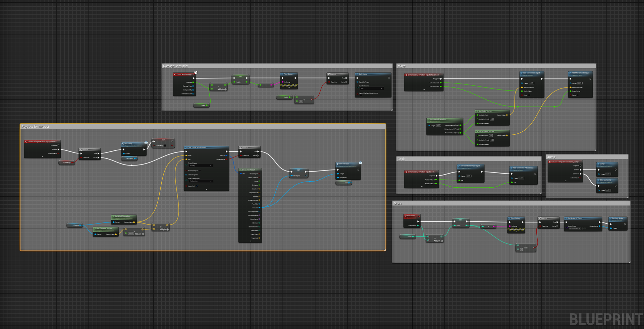
Task: Expand the Line Trace By Channel advanced pins
Action: pos(207,189)
